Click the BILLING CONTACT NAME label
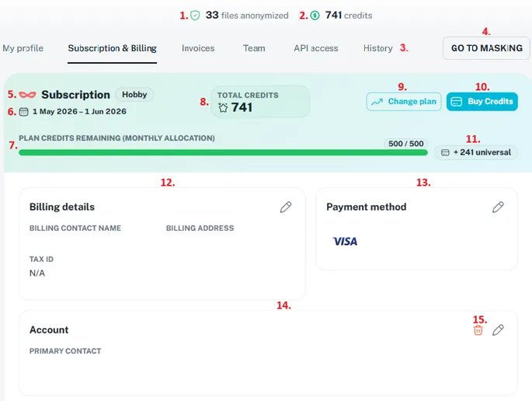The height and width of the screenshot is (401, 532). [75, 228]
